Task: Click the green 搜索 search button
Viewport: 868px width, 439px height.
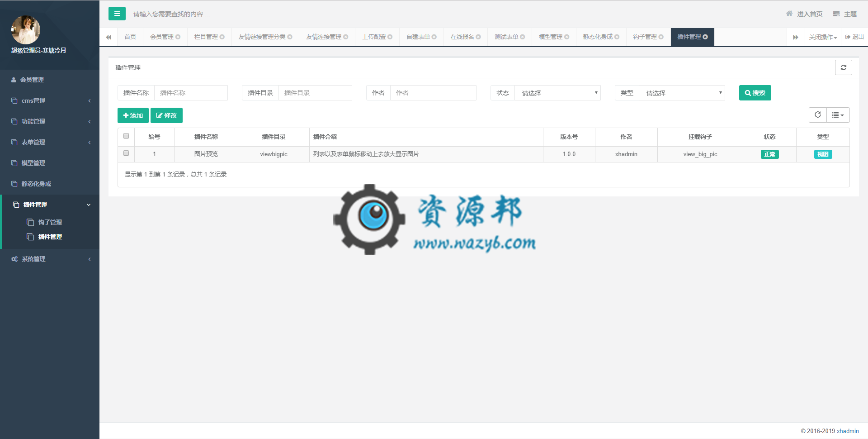Action: coord(755,93)
